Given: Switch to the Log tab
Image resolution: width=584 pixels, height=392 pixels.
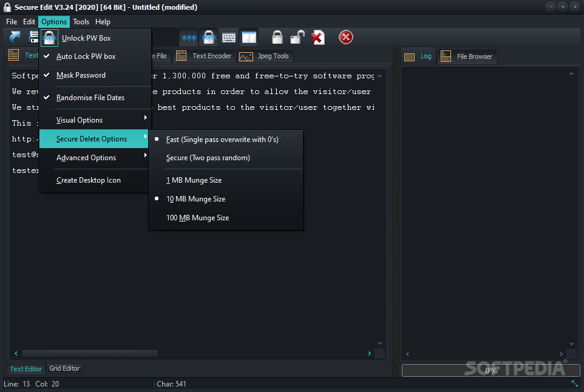Looking at the screenshot, I should (x=419, y=56).
